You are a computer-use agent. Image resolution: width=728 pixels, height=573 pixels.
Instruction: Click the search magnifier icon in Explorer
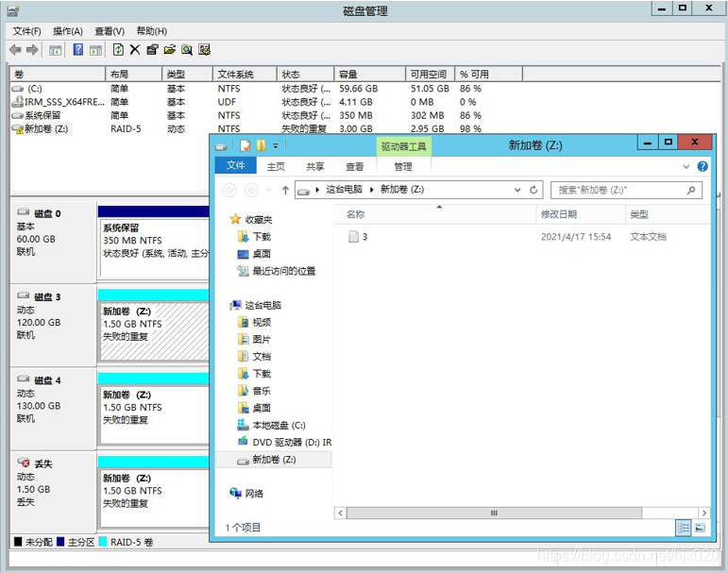tap(691, 190)
